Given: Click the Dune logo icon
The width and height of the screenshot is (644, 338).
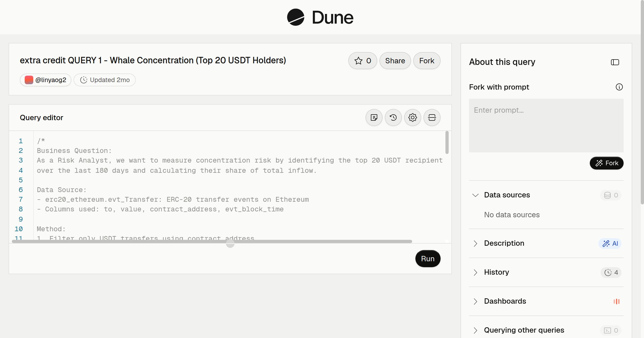Looking at the screenshot, I should [295, 17].
